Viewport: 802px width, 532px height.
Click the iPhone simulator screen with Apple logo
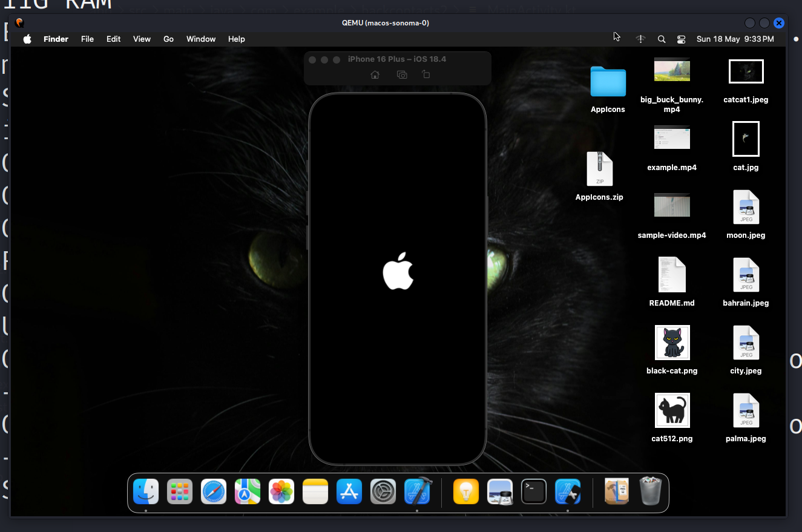click(x=398, y=278)
